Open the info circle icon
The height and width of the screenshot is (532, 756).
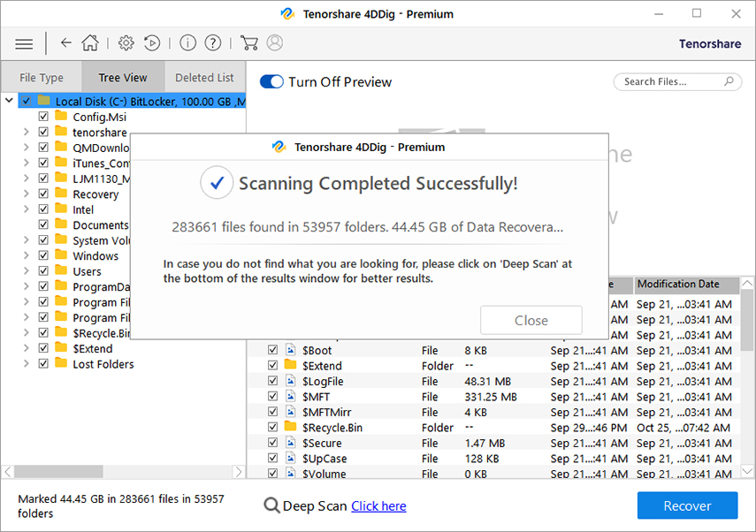(188, 43)
